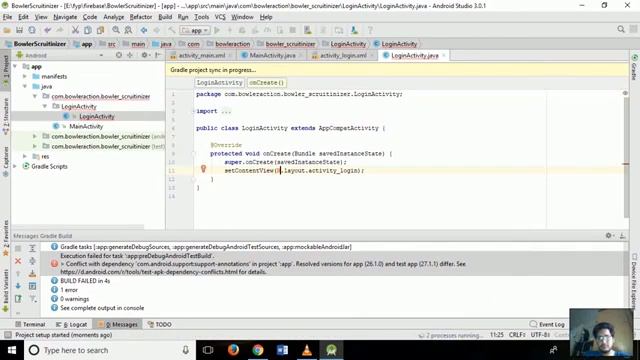
Task: Click the Paste toolbar icon
Action: pos(100,30)
